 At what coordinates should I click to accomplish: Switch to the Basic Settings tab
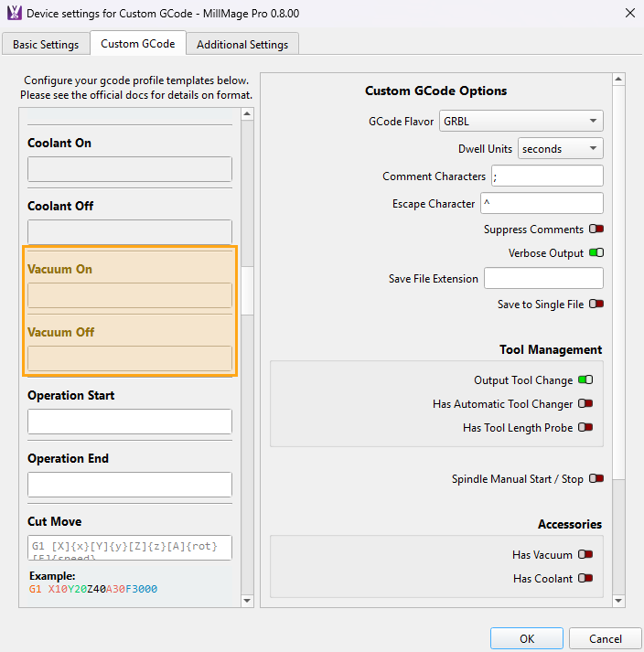coord(46,44)
